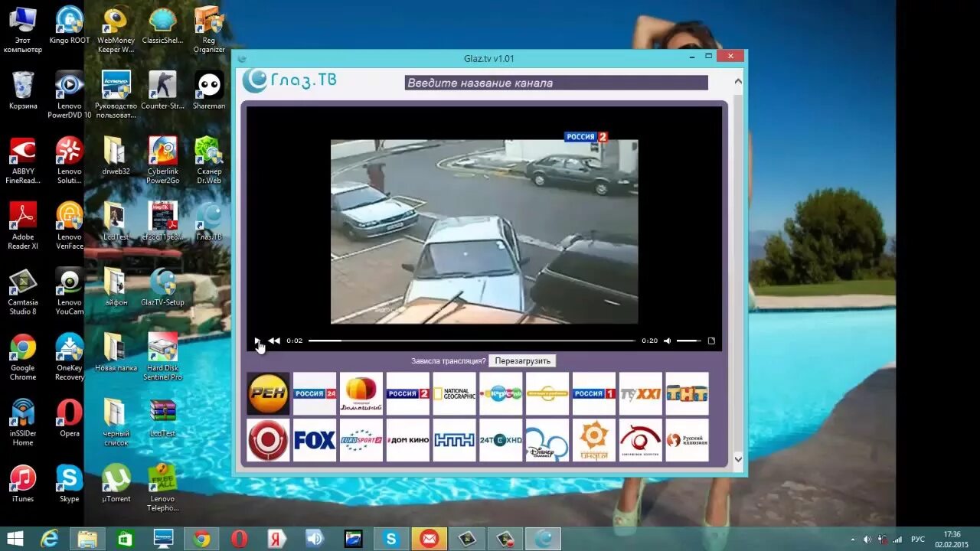Open the National Geographic channel
The height and width of the screenshot is (551, 980).
tap(454, 393)
